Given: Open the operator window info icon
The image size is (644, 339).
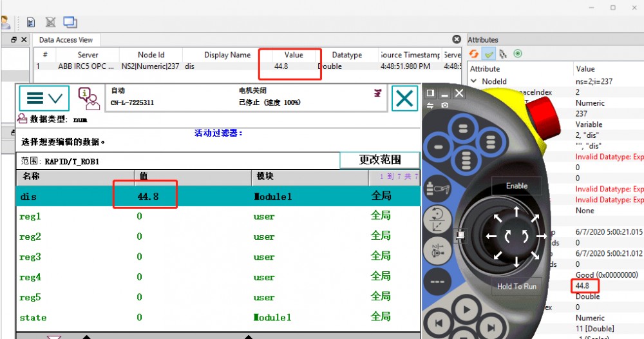Looking at the screenshot, I should [x=89, y=98].
